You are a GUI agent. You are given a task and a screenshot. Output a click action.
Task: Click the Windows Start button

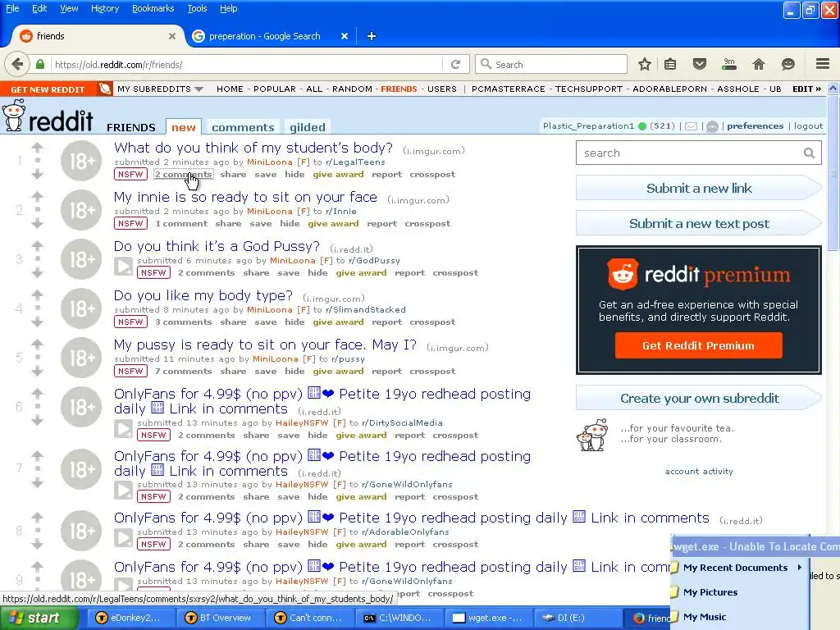tap(39, 619)
